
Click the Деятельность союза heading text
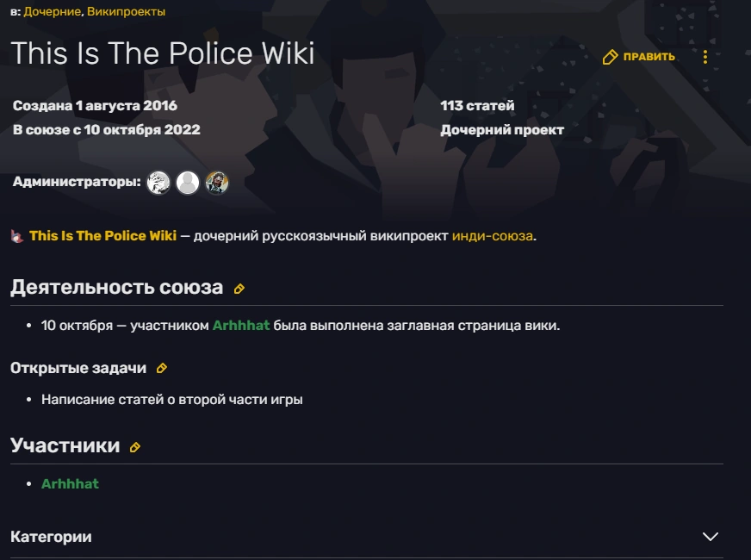(x=116, y=288)
